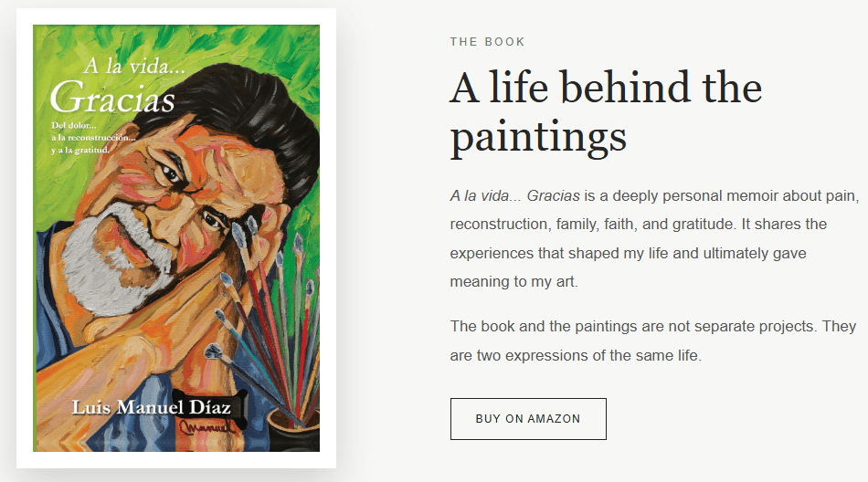Screen dimensions: 868x482
Task: Click author name 'Luis Manuel Díaz' on cover
Action: [x=151, y=407]
